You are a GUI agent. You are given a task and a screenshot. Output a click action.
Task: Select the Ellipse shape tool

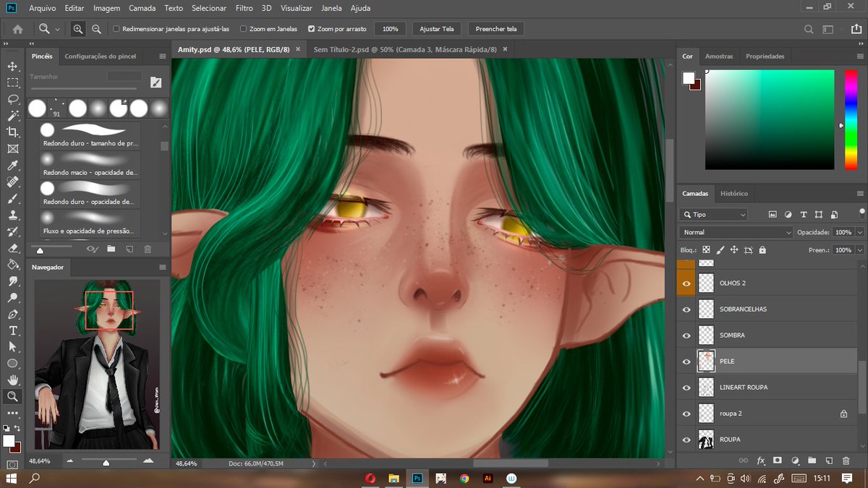pyautogui.click(x=12, y=363)
